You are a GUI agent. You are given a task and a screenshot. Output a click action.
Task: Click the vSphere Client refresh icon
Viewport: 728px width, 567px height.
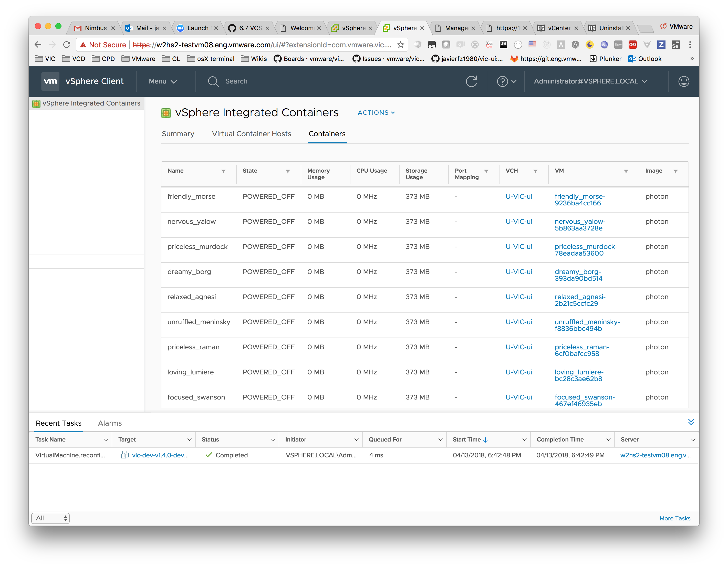(471, 81)
